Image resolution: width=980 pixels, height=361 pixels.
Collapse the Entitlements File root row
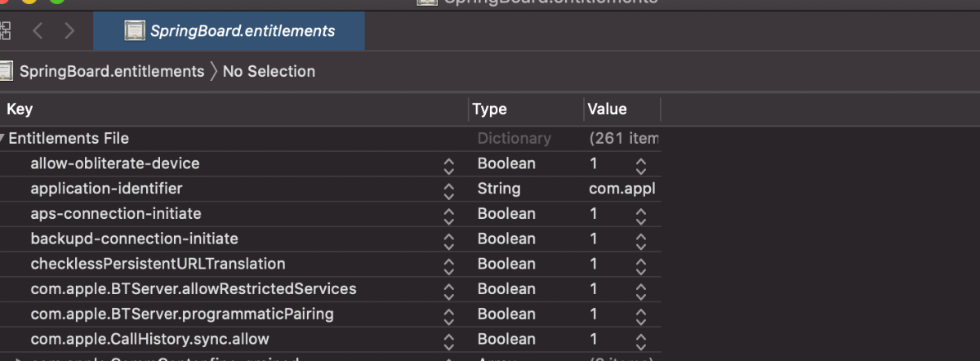[x=2, y=139]
